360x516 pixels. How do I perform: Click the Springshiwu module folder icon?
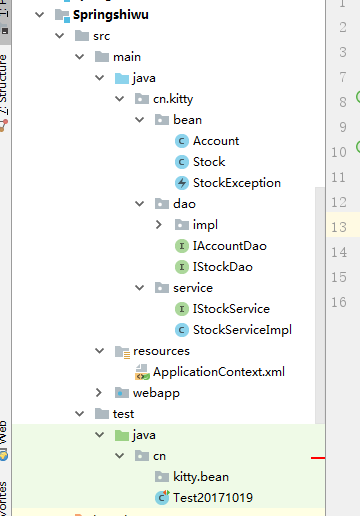click(x=62, y=15)
